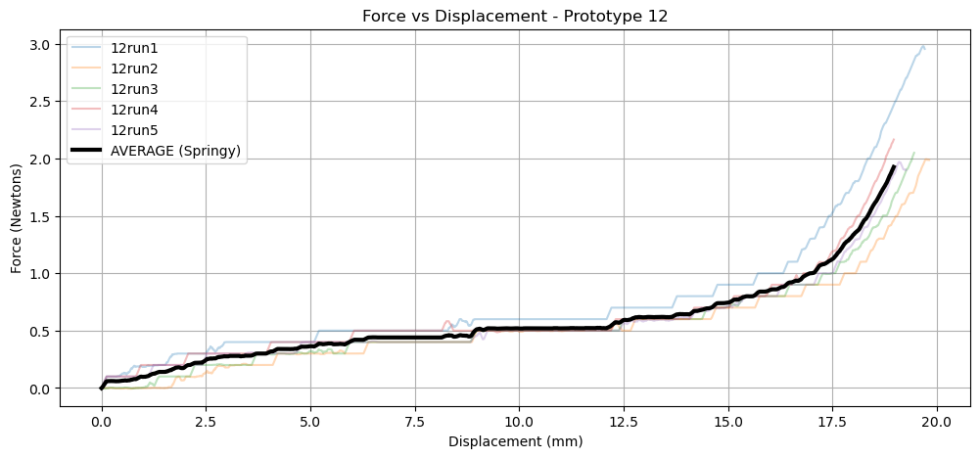Screen dimensions: 980x458
Task: Select the 'AVERAGE (Springy)' legend entry
Action: coord(157,152)
